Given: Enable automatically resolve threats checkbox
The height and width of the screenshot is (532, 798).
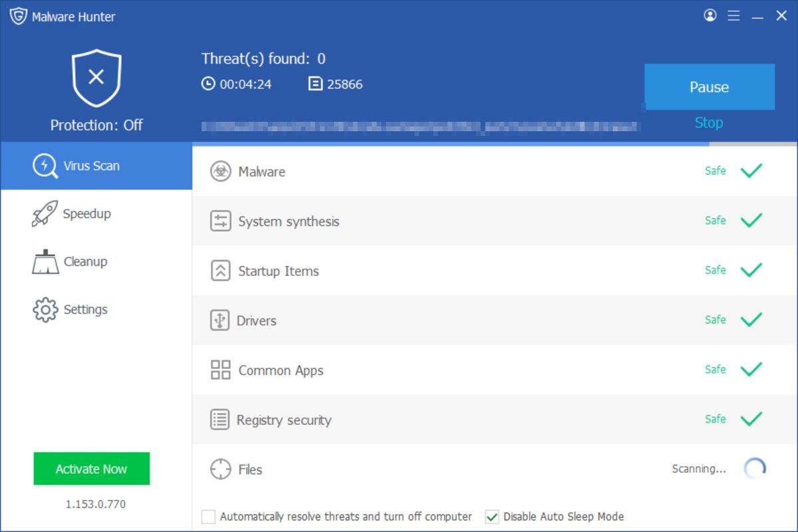Looking at the screenshot, I should pos(209,517).
